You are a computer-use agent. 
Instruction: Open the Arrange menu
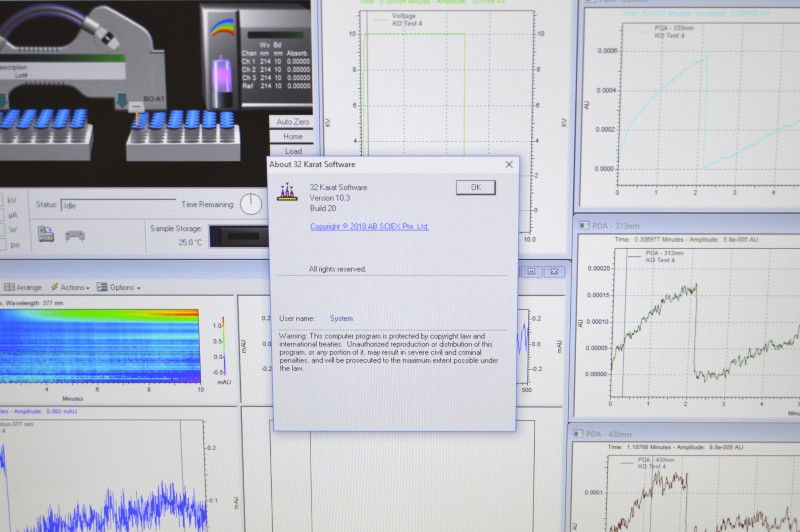click(22, 287)
